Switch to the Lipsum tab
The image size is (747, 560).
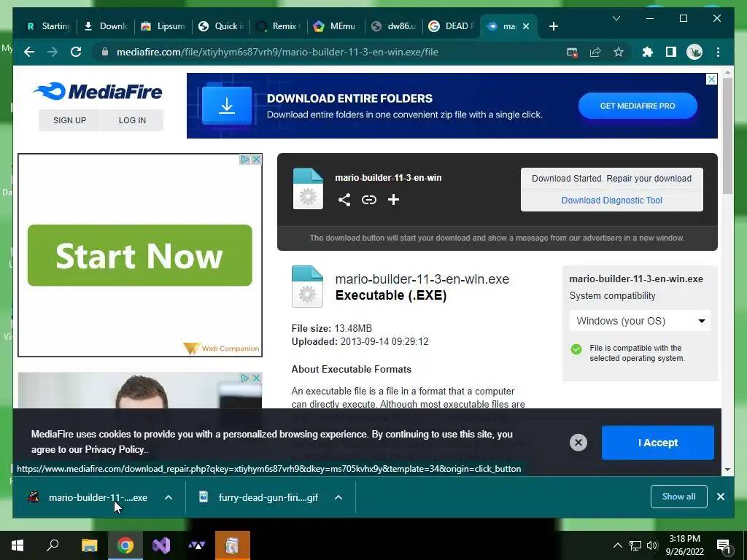[163, 26]
